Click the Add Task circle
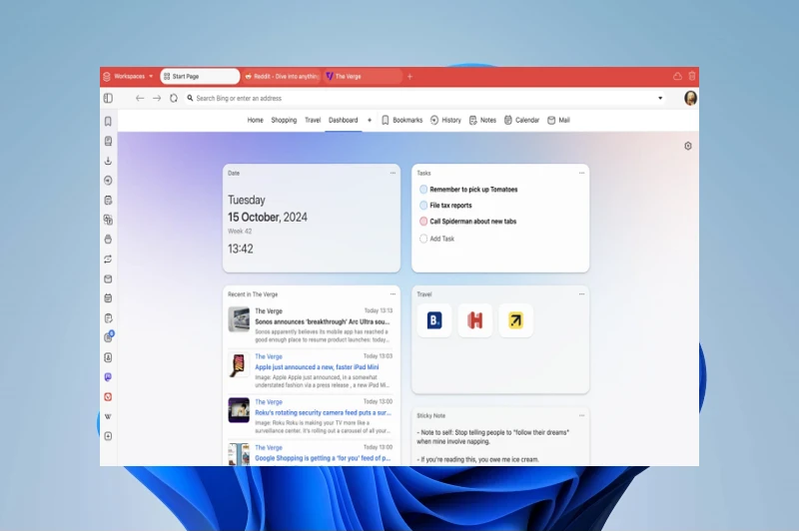799x532 pixels. coord(423,239)
